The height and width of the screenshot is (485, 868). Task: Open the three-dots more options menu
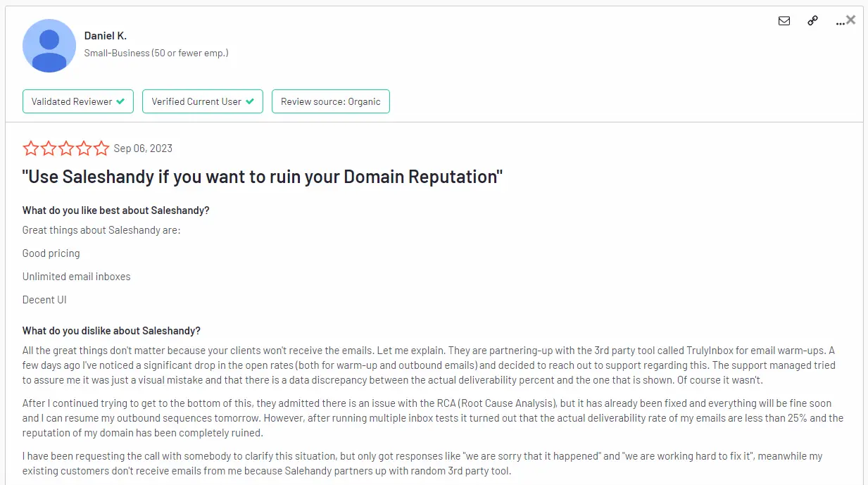pos(839,23)
